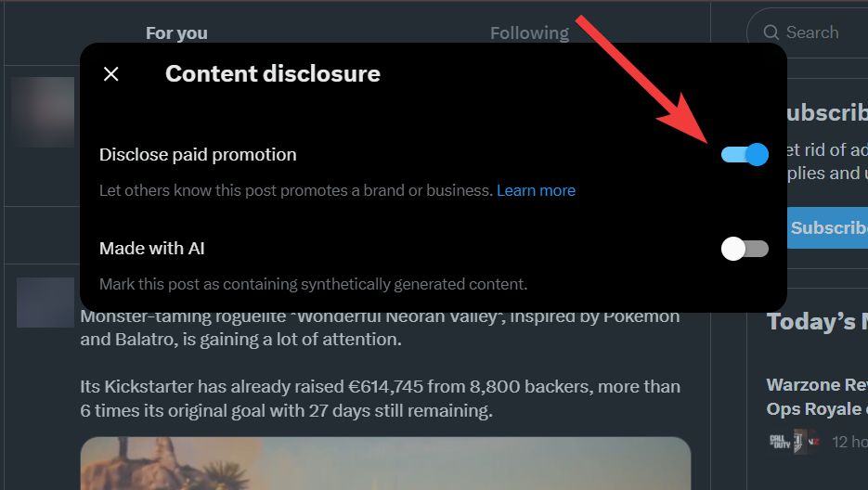Turn off Disclose paid promotion switch
This screenshot has width=868, height=490.
coord(745,154)
